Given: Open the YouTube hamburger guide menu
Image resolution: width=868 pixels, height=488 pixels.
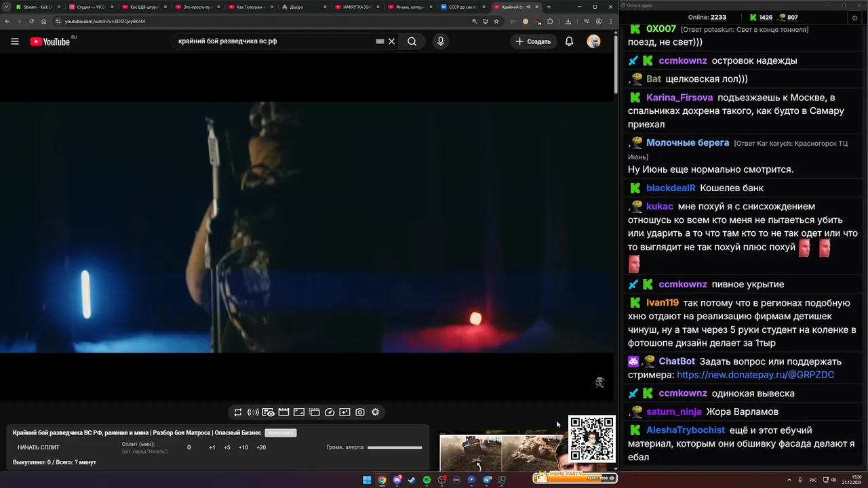Looking at the screenshot, I should (14, 41).
